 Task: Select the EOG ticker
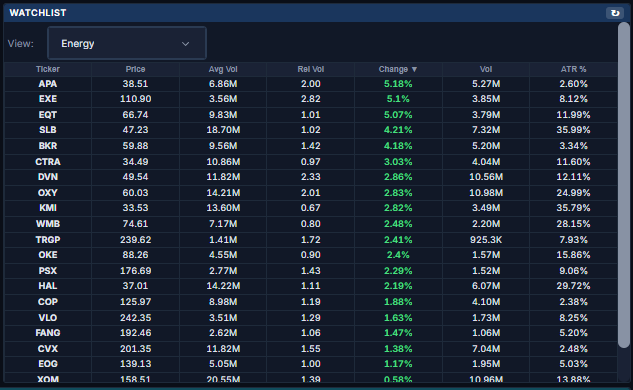point(48,364)
